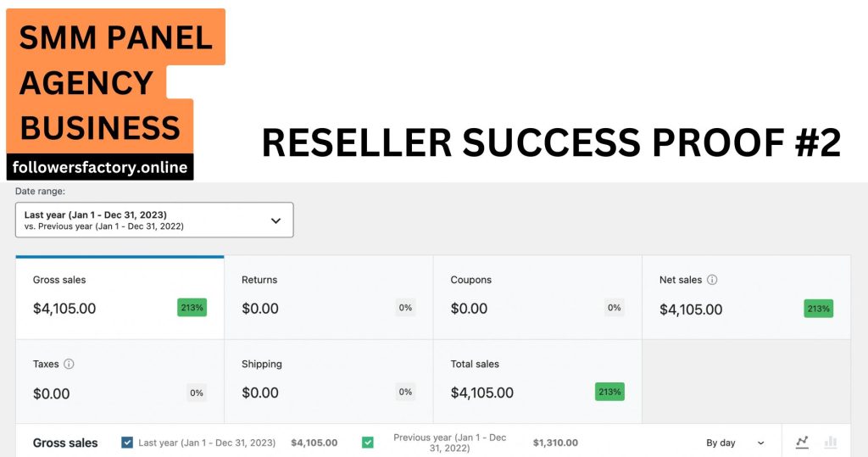The image size is (868, 457).
Task: Expand the By day interval dropdown
Action: coord(735,443)
